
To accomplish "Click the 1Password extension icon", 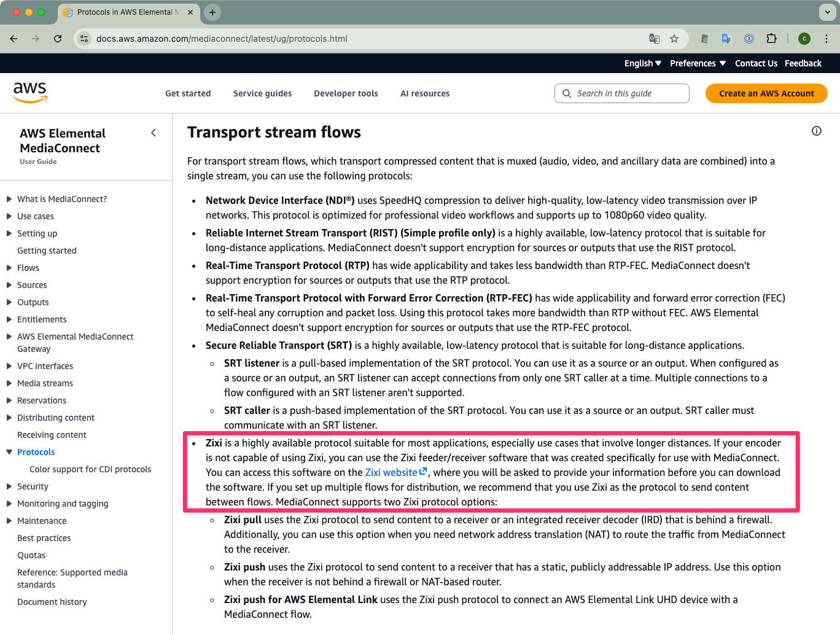I will (749, 39).
